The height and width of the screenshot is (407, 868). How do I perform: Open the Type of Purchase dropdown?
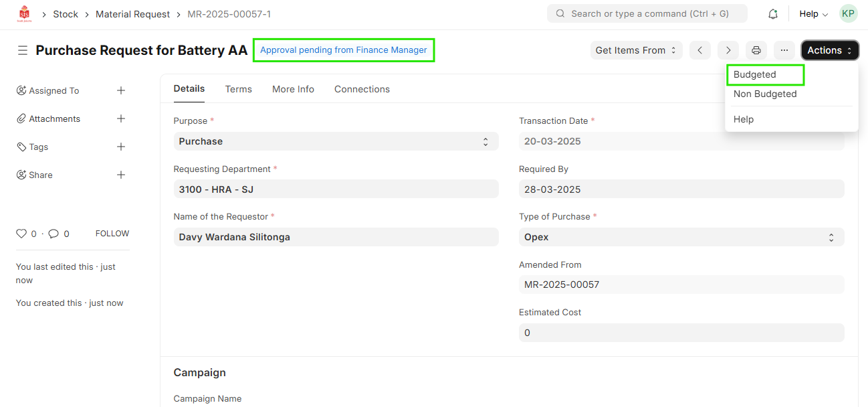click(x=681, y=237)
